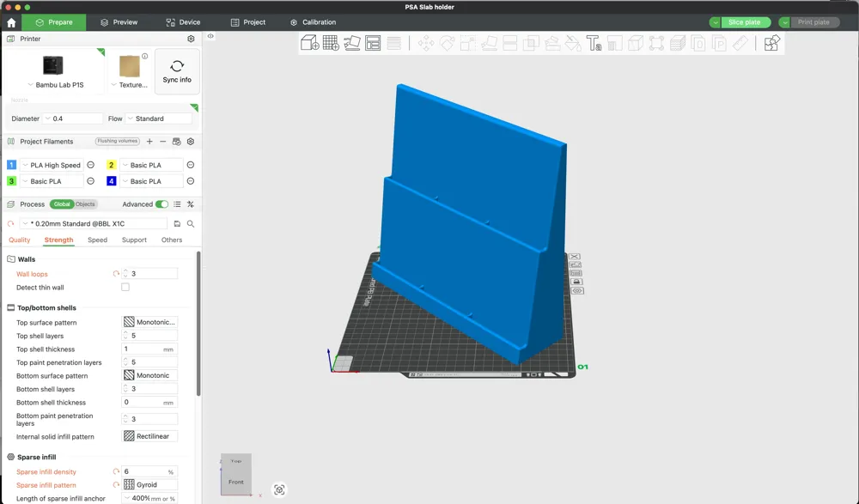Viewport: 859px width, 504px height.
Task: Switch to the Preview tab
Action: click(x=119, y=22)
